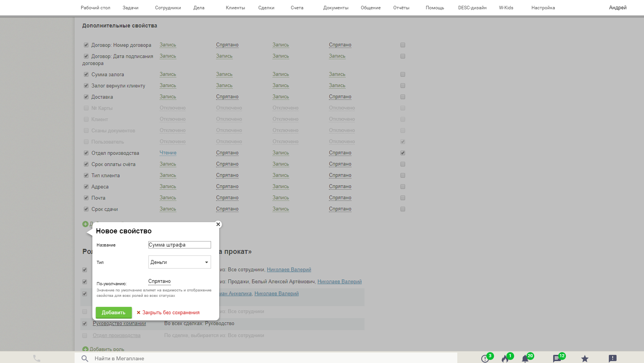
Task: Open first Спрятано permission in Адреса row
Action: pos(227,187)
